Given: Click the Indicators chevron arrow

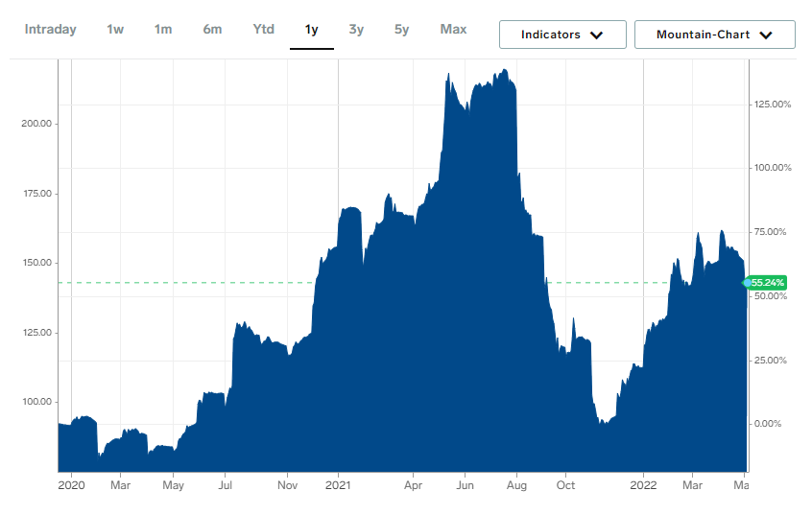Looking at the screenshot, I should (596, 35).
